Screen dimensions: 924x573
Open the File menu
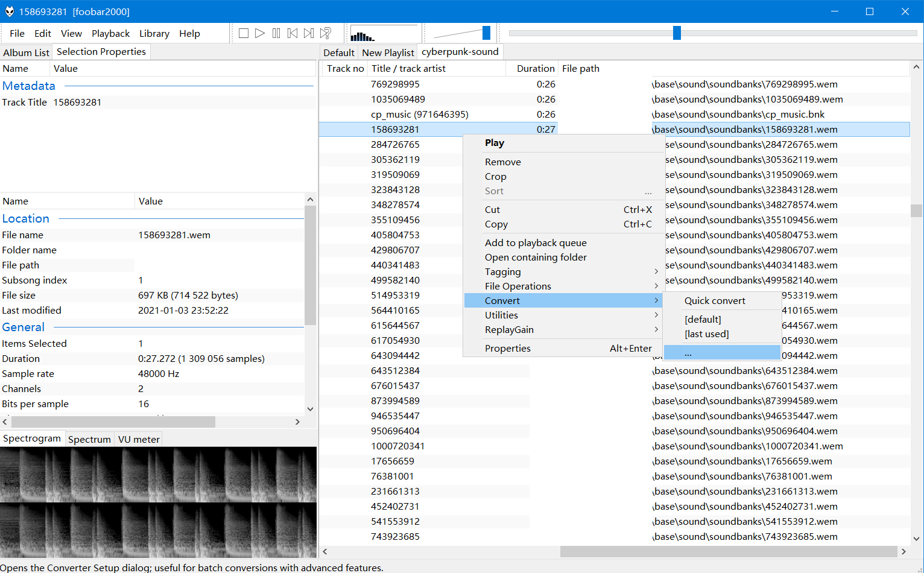pyautogui.click(x=17, y=33)
